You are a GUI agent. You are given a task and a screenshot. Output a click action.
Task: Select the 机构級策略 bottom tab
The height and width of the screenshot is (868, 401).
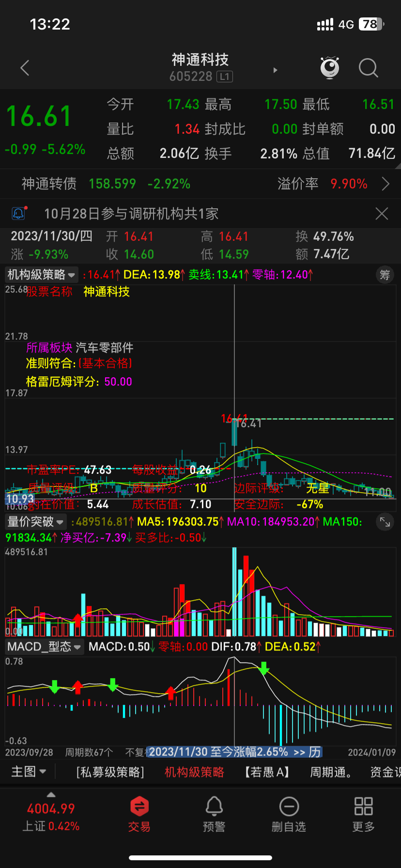pyautogui.click(x=194, y=772)
